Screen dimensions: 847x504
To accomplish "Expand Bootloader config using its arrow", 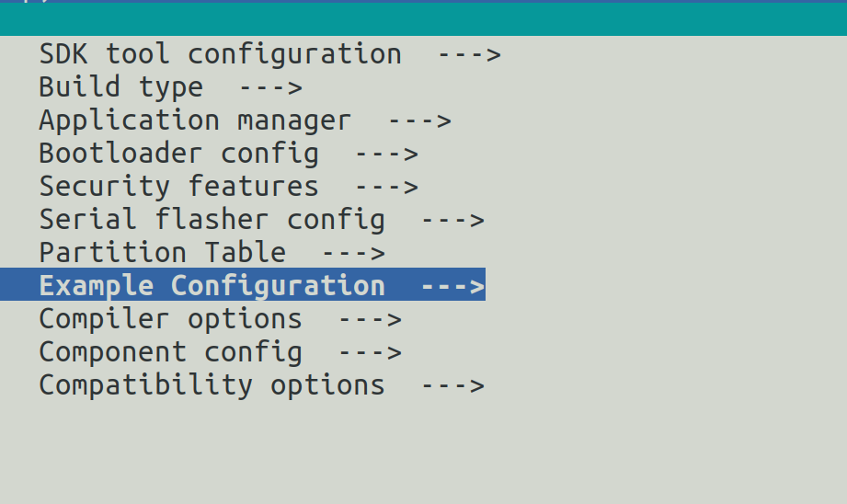I will [x=386, y=154].
